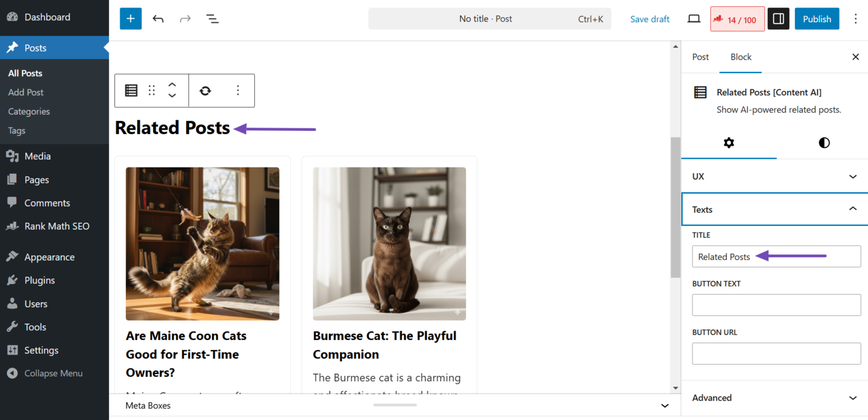Switch to the Post sidebar tab
Screen dimensions: 868x420
700,57
